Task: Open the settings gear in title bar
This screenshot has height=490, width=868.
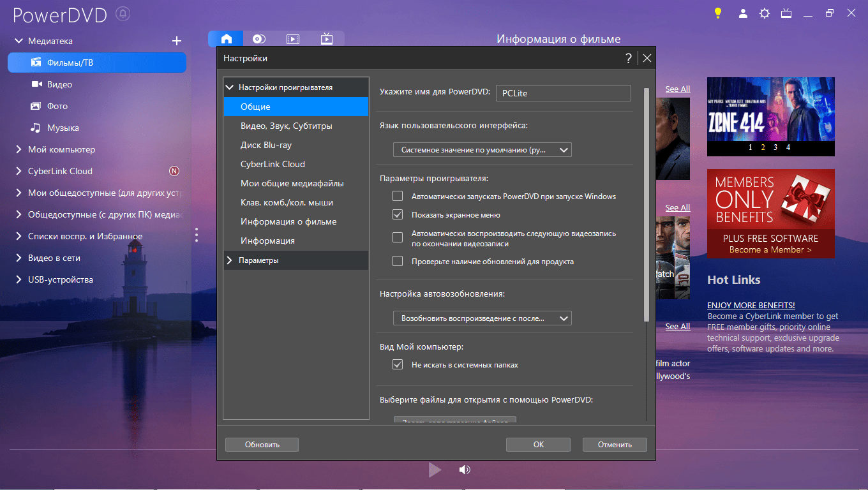Action: (x=764, y=13)
